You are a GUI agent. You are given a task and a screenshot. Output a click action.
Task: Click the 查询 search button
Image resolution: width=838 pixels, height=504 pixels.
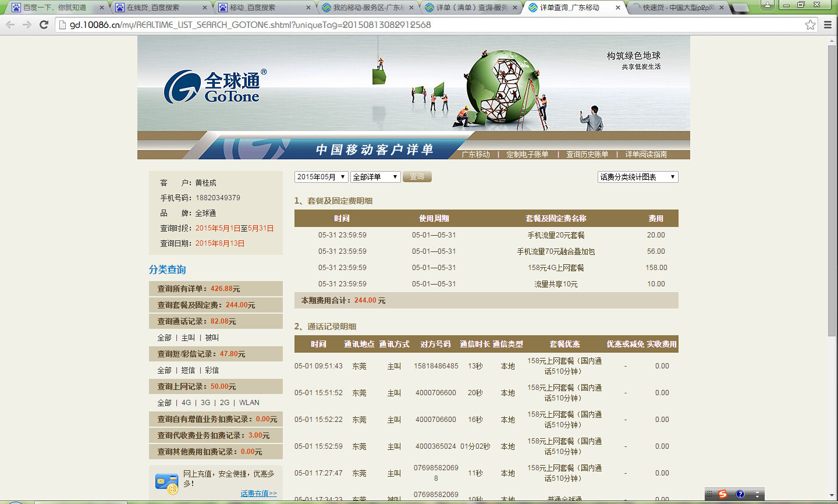417,177
